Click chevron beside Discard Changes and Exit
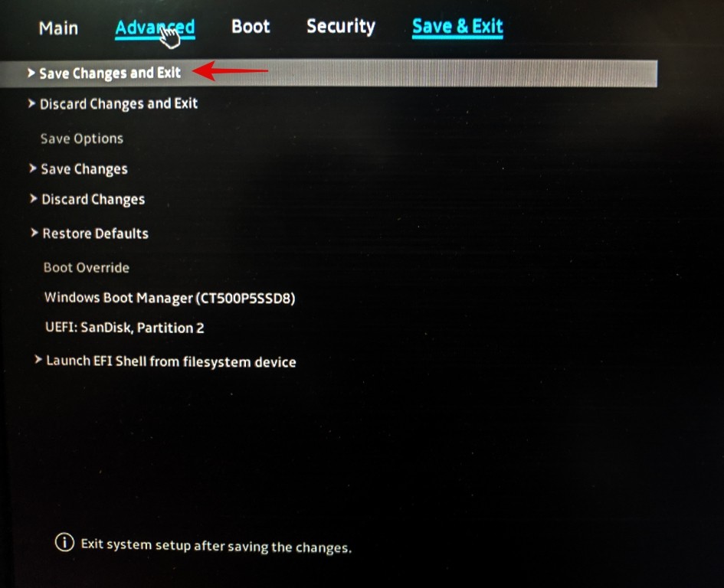Viewport: 724px width, 588px height. pyautogui.click(x=31, y=103)
